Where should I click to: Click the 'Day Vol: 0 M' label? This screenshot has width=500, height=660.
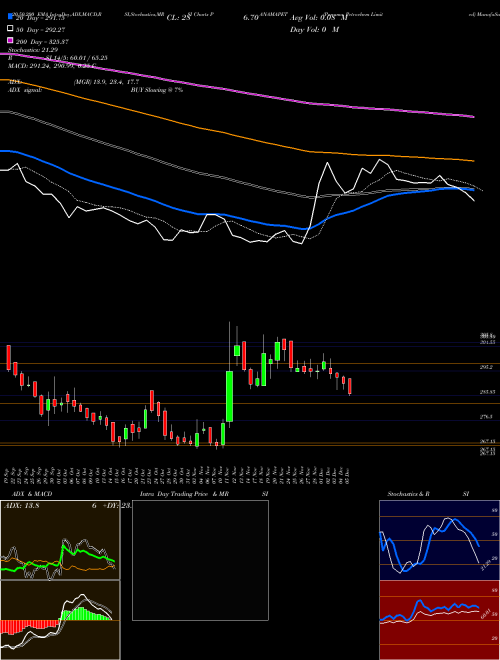pos(314,29)
